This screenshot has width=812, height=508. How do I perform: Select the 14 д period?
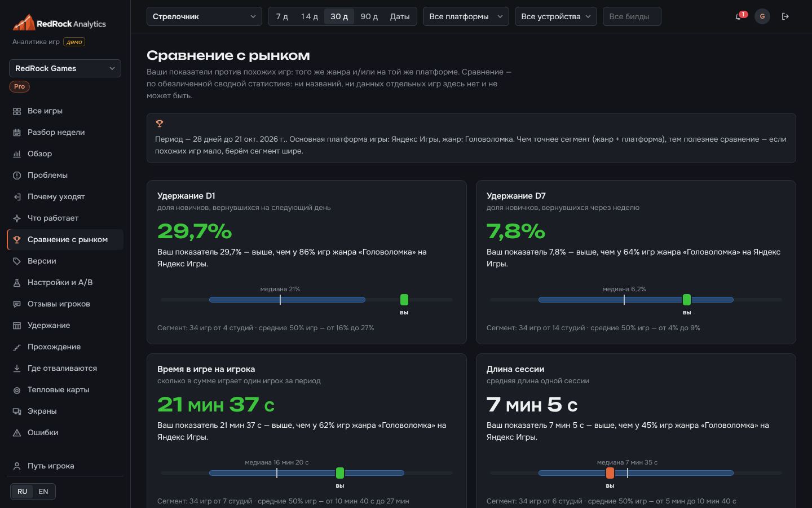(309, 16)
